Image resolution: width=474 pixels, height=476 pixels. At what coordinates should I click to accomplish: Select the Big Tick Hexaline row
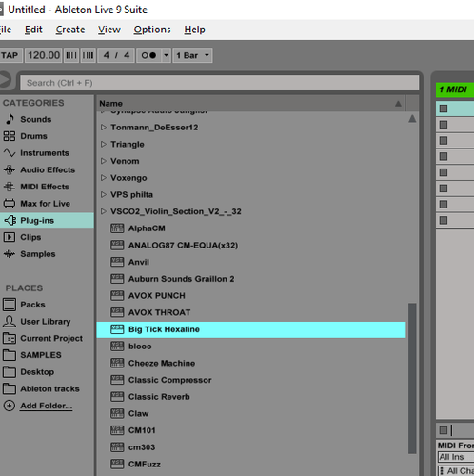coord(251,329)
